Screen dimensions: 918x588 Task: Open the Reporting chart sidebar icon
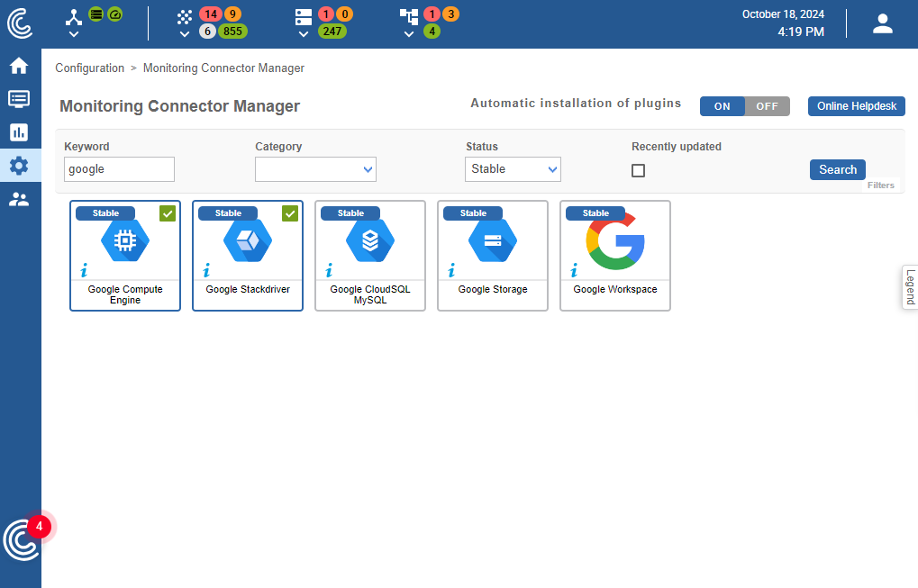pyautogui.click(x=19, y=132)
